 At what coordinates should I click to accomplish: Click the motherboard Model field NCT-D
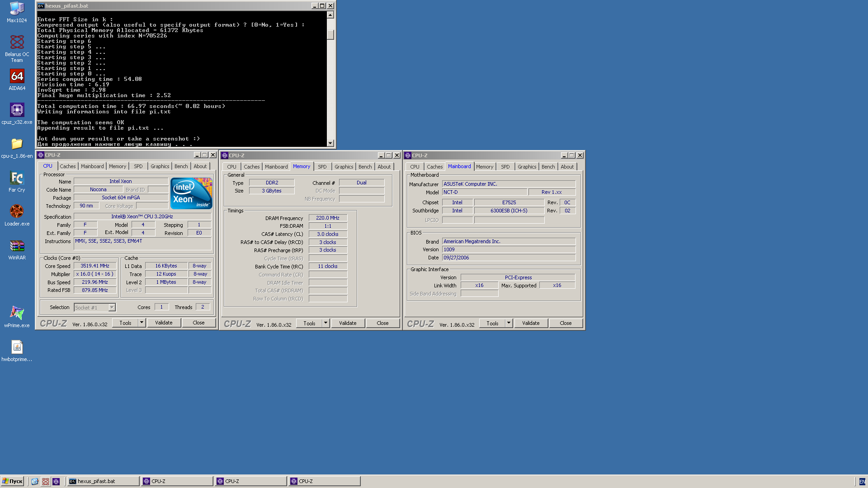(x=484, y=192)
